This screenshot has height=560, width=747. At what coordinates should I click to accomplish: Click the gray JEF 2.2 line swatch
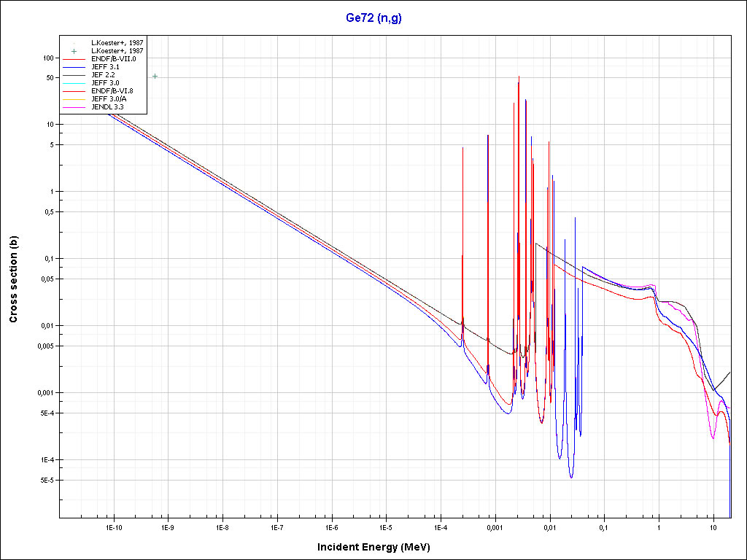74,75
